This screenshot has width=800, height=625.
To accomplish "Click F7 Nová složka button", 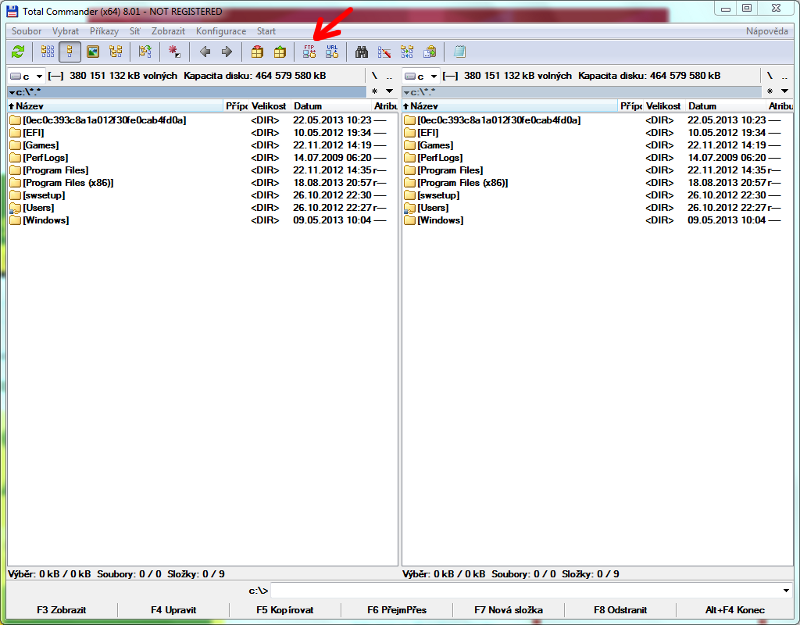I will click(x=508, y=610).
